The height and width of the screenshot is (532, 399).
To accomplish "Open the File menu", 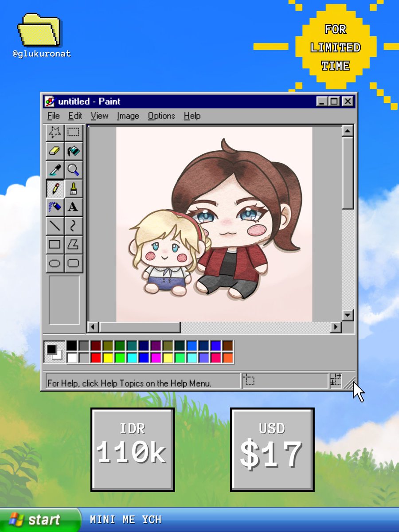I will coord(53,116).
